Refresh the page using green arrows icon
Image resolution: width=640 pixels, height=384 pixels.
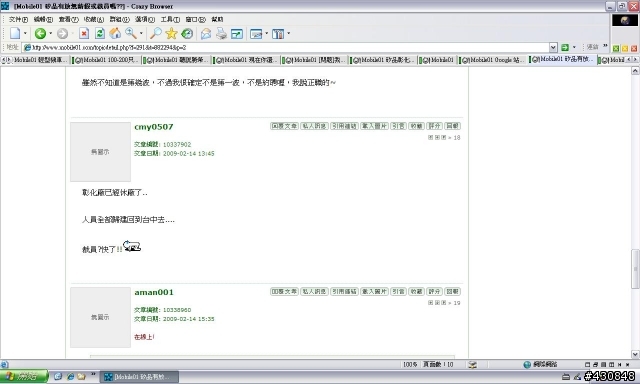pos(100,33)
